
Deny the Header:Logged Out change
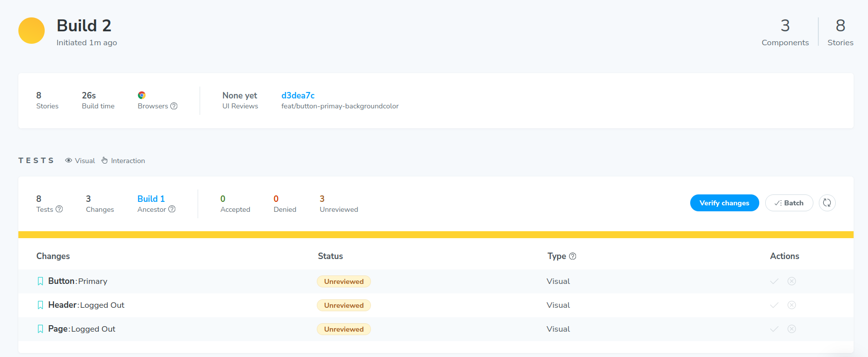pyautogui.click(x=792, y=305)
